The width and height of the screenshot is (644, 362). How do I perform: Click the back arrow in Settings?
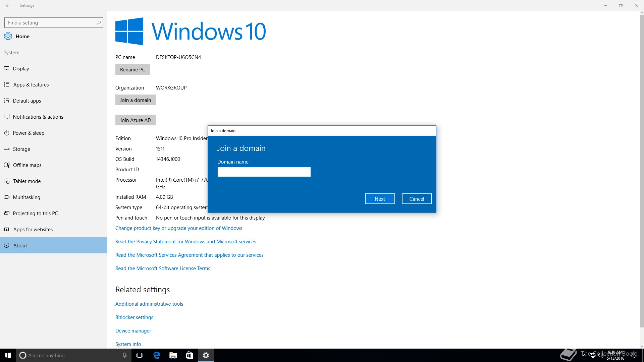pos(8,5)
